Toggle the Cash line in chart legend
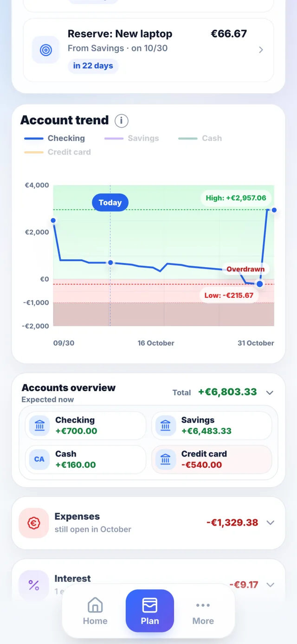The height and width of the screenshot is (644, 297). [200, 138]
